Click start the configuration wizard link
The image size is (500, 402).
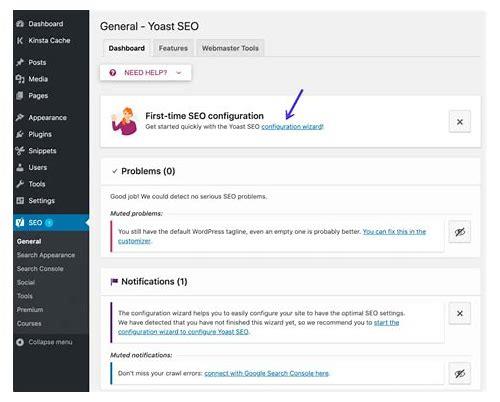click(x=386, y=323)
